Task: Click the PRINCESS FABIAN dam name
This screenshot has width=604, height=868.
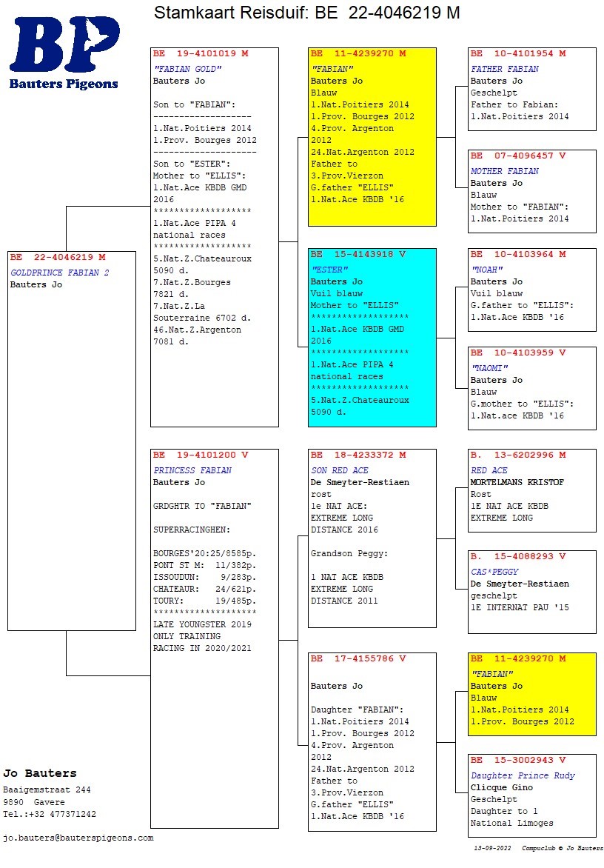Action: (x=192, y=470)
